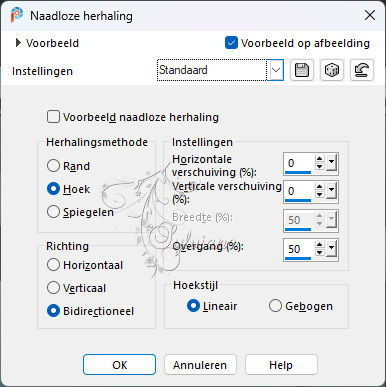Select Gebogen corner style
386x387 pixels.
pos(275,306)
